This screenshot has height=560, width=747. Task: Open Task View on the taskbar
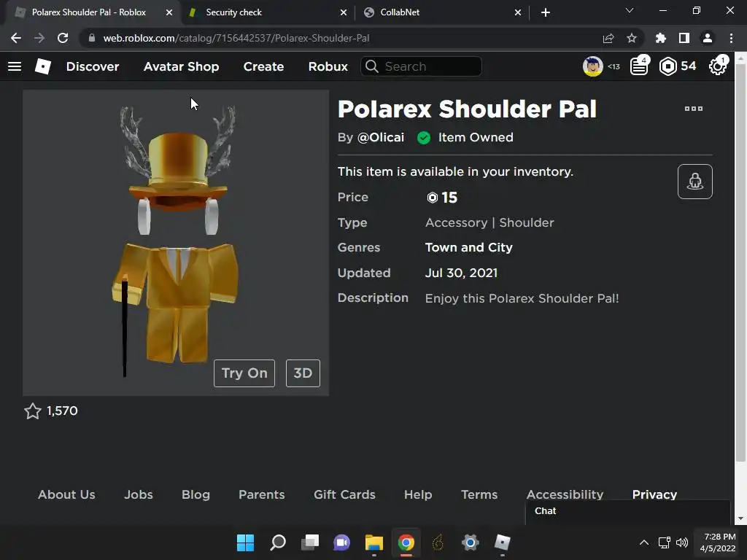click(309, 542)
